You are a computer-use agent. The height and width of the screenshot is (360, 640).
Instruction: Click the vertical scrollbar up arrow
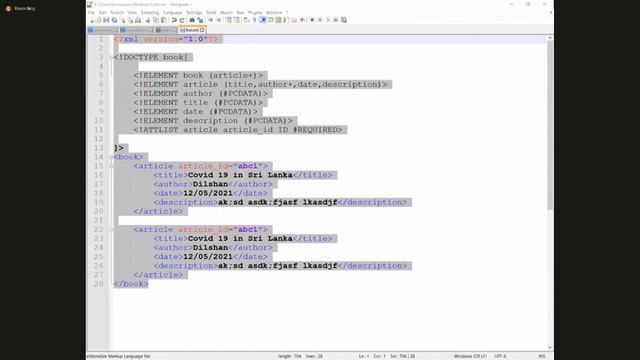click(x=550, y=38)
